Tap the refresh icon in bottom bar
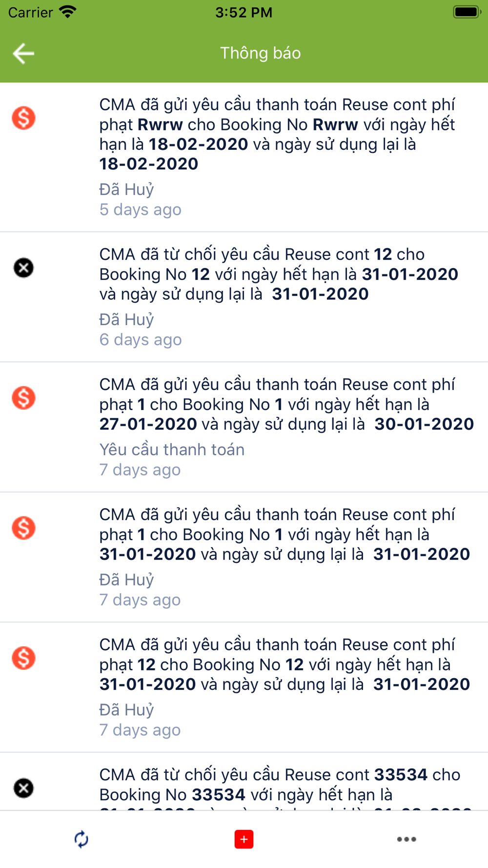The height and width of the screenshot is (868, 488). [x=81, y=839]
